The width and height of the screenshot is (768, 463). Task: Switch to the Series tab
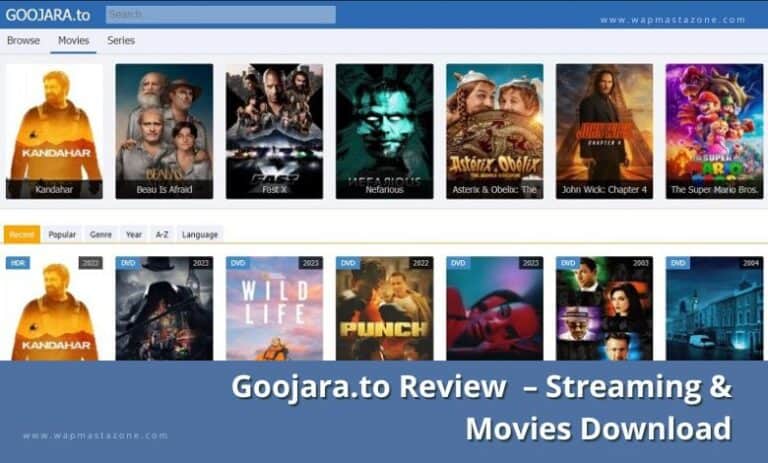tap(121, 41)
